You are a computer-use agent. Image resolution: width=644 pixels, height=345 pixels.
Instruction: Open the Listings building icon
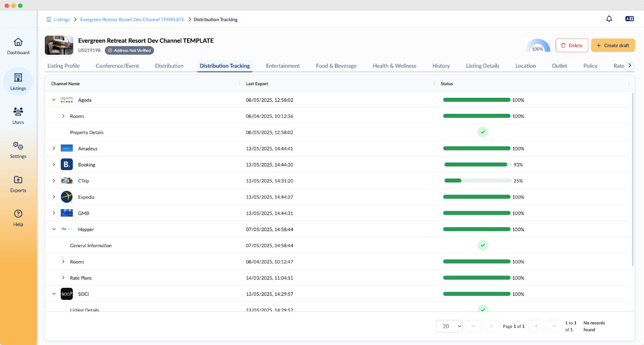18,77
